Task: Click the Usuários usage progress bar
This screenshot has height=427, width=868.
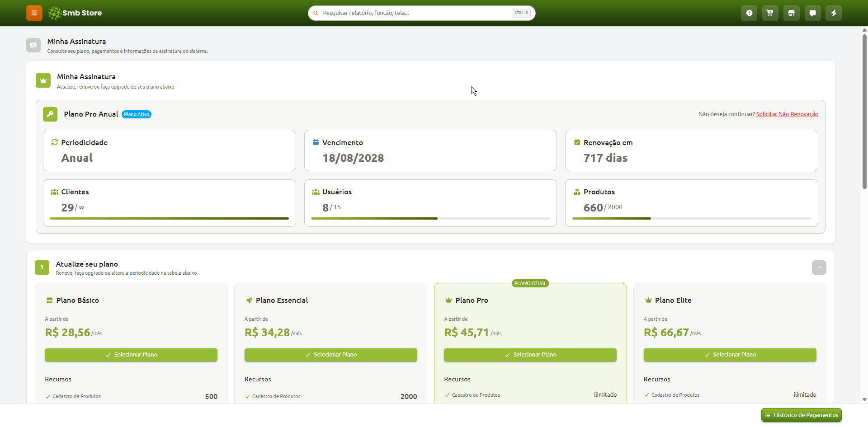Action: point(430,219)
